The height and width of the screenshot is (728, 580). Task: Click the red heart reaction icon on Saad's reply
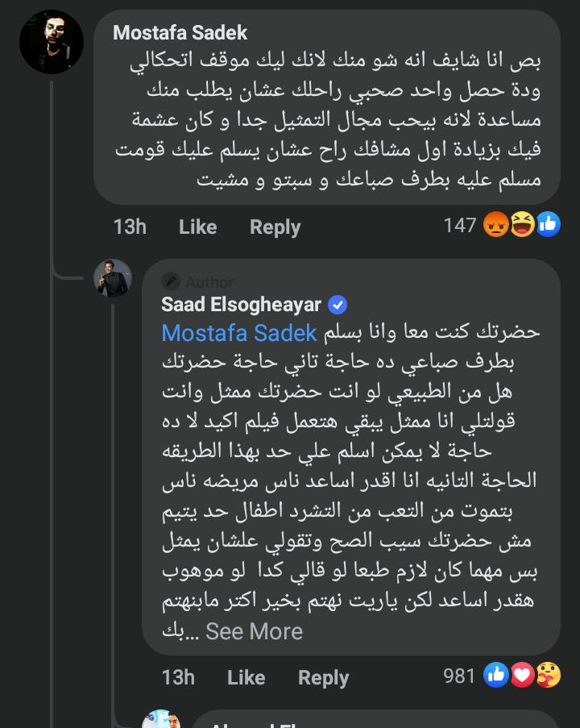(522, 676)
